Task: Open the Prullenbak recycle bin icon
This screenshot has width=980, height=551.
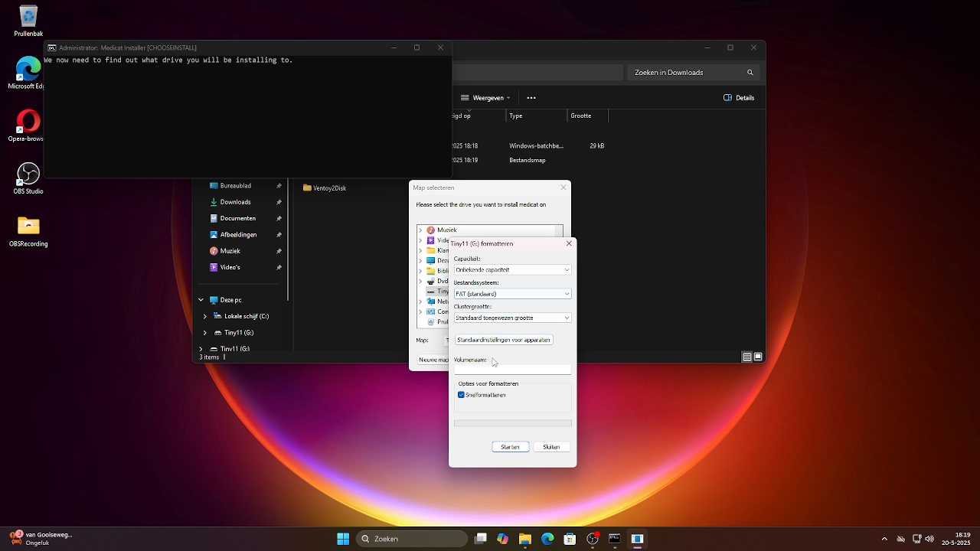Action: click(x=28, y=18)
